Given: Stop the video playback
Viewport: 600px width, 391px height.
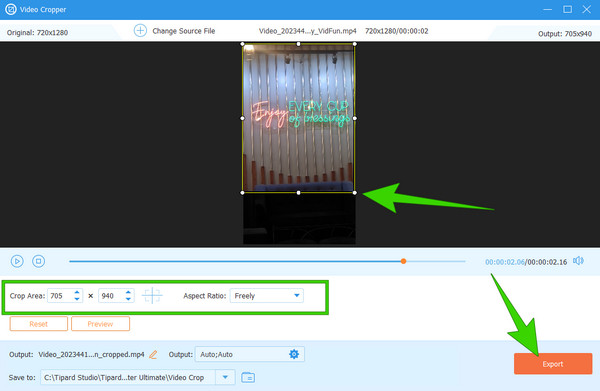Looking at the screenshot, I should tap(38, 261).
